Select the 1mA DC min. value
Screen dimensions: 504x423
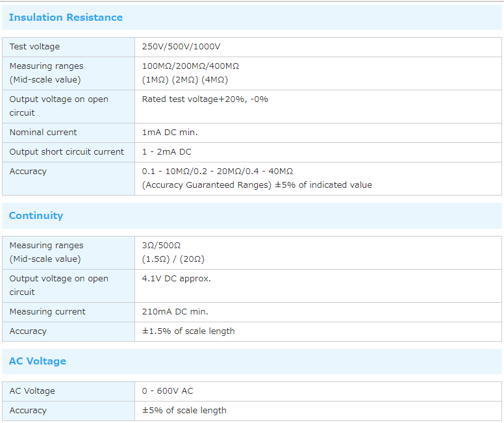170,133
